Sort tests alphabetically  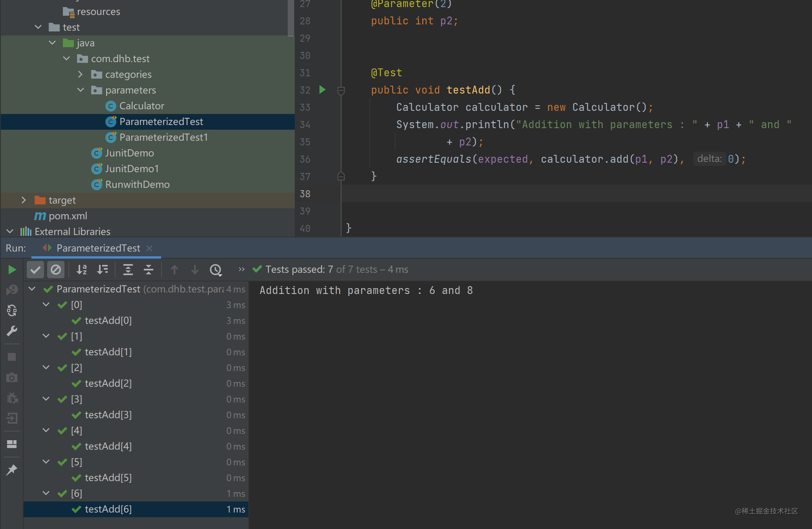[82, 270]
